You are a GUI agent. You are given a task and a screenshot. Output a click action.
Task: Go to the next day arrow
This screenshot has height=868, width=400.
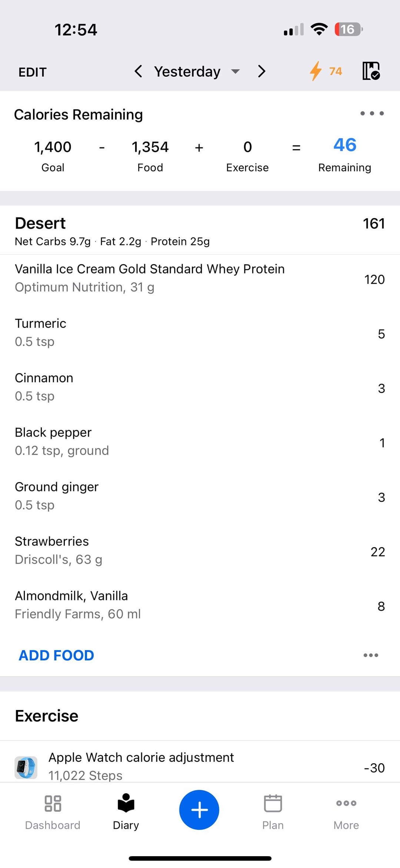pos(261,71)
